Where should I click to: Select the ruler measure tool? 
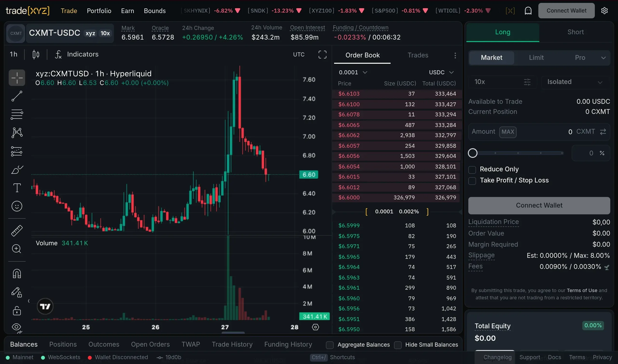click(17, 231)
